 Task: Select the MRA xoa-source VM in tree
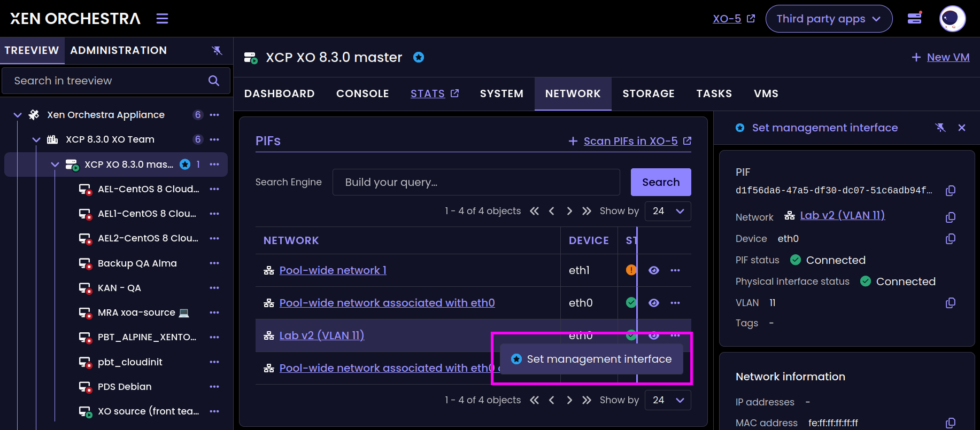143,312
